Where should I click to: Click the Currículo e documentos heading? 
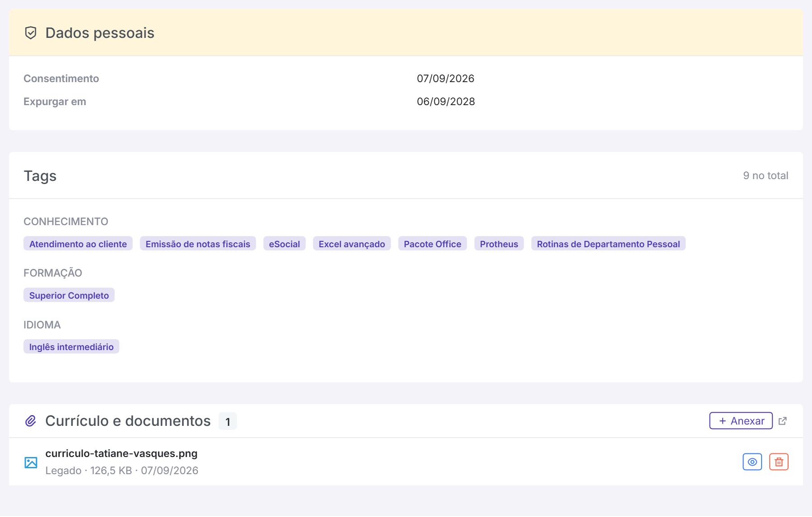pyautogui.click(x=128, y=421)
